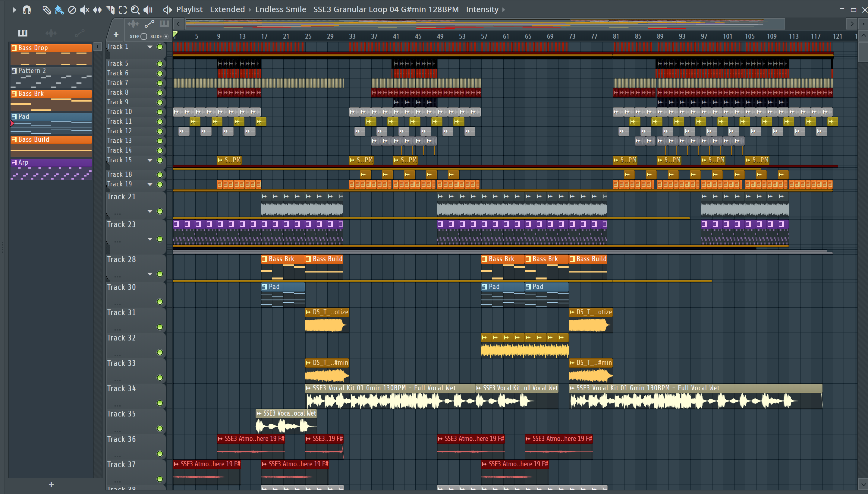
Task: Mute Track 18 with its green light
Action: click(x=160, y=175)
